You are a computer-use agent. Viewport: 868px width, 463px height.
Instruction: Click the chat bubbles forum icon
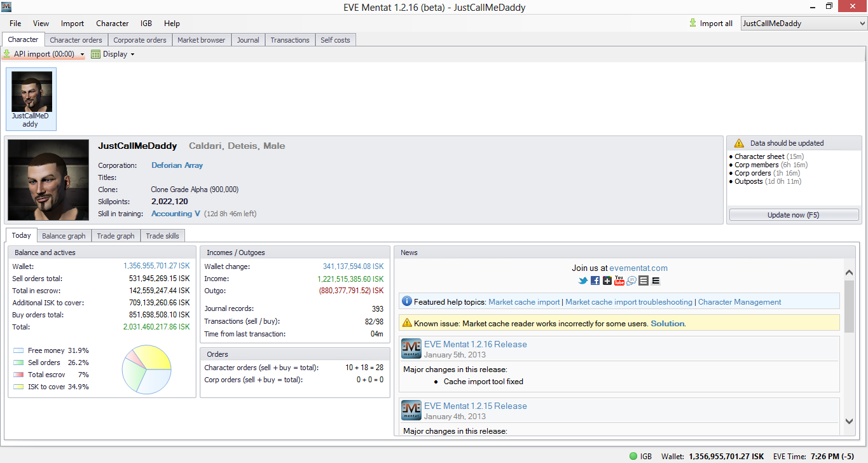pos(631,280)
